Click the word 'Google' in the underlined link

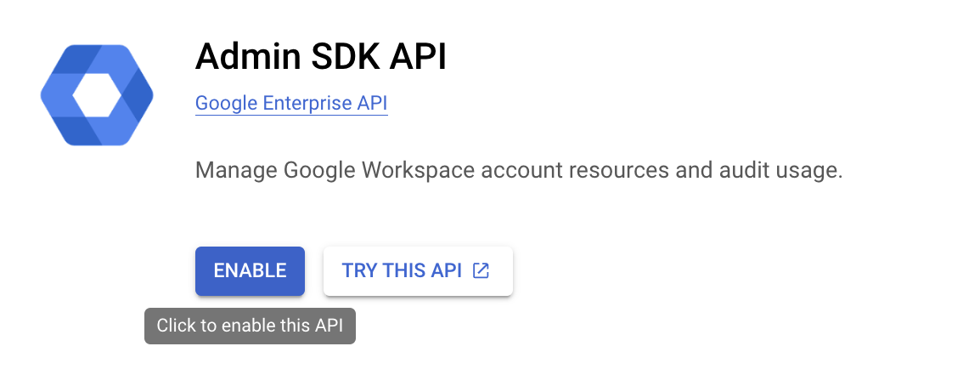(x=226, y=104)
